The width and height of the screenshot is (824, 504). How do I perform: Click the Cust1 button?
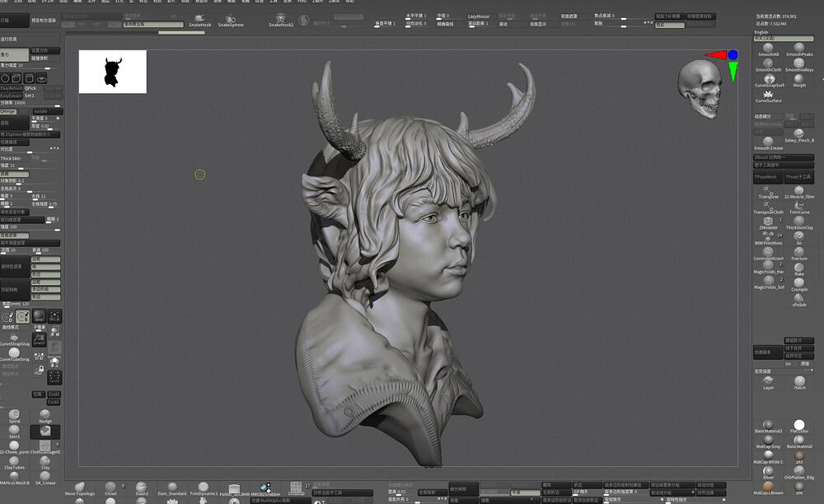54,394
